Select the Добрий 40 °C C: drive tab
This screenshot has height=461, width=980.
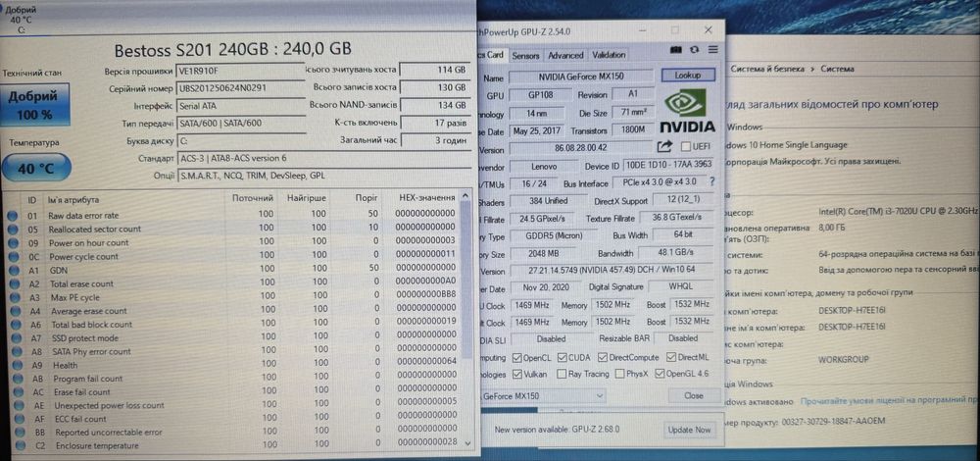23,20
